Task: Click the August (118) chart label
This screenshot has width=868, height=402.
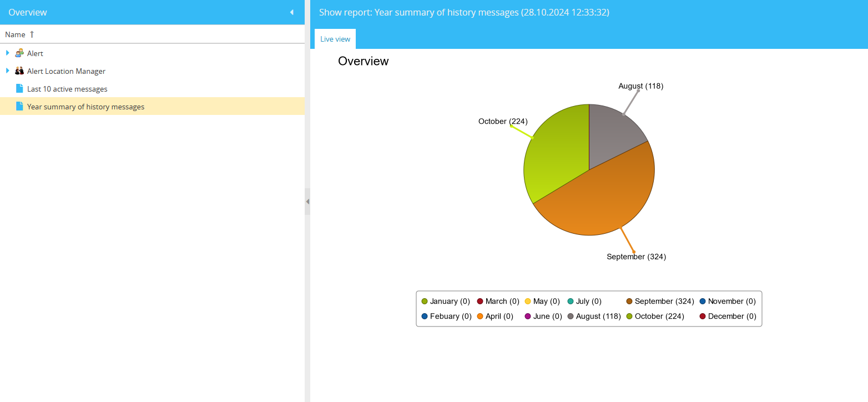Action: 640,86
